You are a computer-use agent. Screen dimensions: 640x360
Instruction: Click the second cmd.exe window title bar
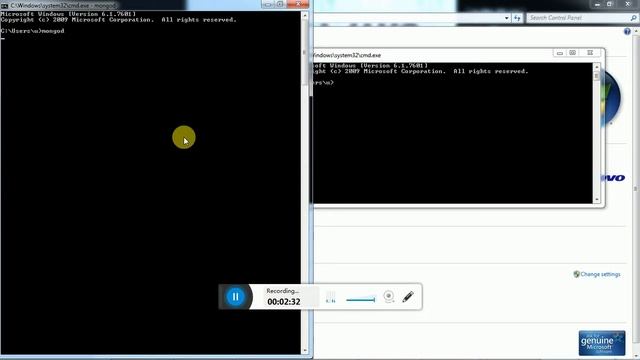[x=433, y=55]
